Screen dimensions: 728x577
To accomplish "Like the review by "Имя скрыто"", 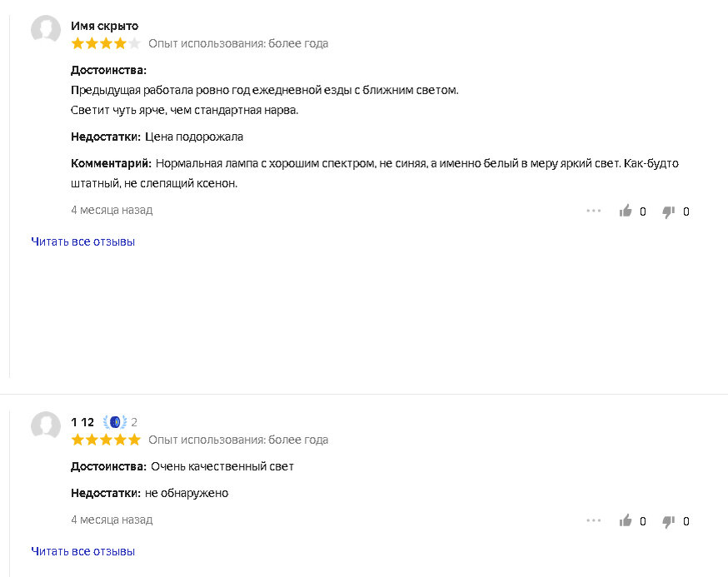I will [626, 211].
